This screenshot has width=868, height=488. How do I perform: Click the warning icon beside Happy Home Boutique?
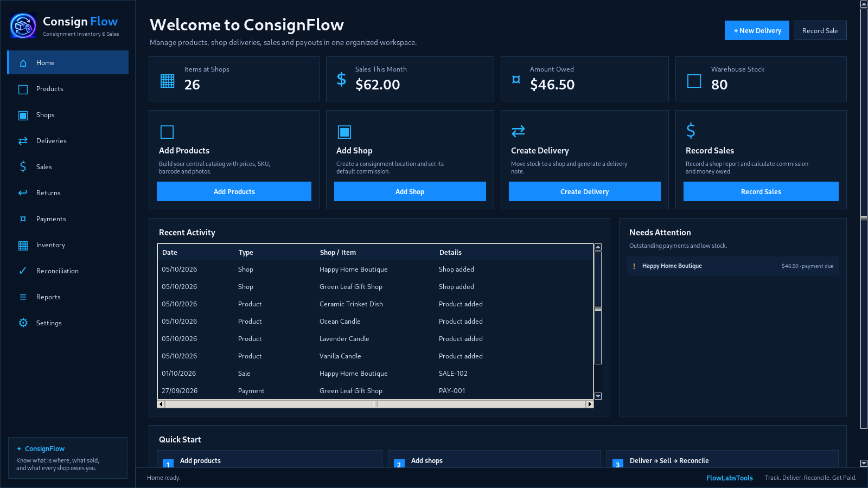634,266
